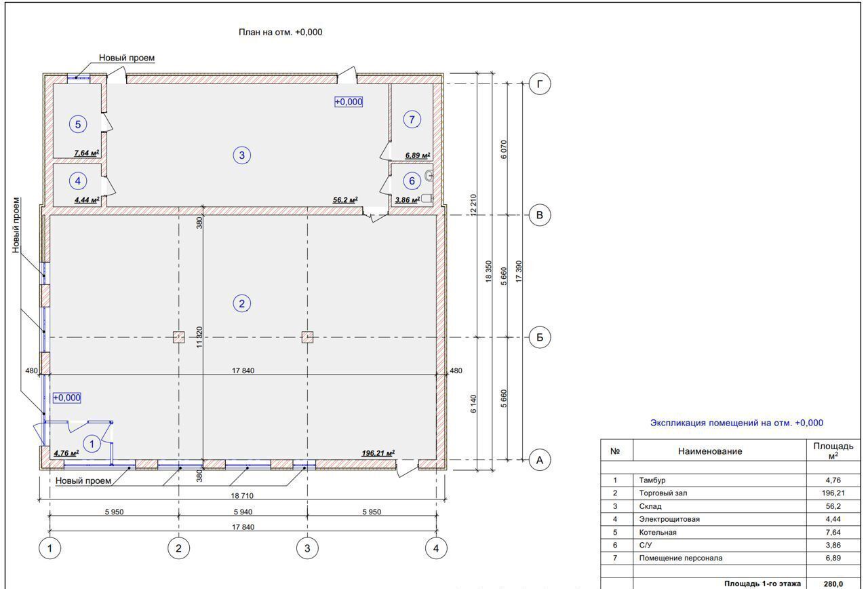Click the blue circled room number 6
The width and height of the screenshot is (868, 589).
coord(411,181)
